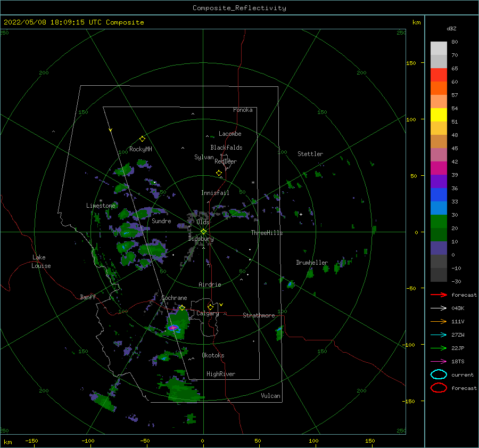Image resolution: width=479 pixels, height=448 pixels.
Task: Click the Lake Louise label
Action: 41,262
